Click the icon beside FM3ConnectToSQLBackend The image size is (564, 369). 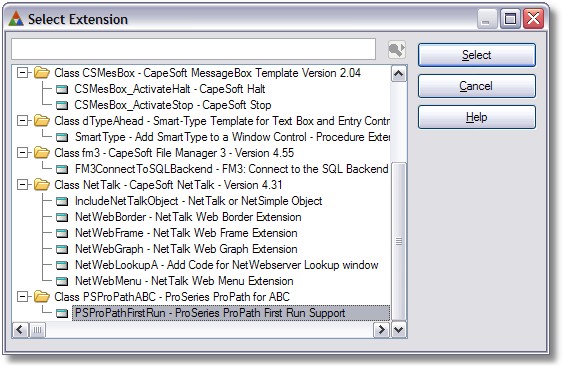tap(62, 169)
